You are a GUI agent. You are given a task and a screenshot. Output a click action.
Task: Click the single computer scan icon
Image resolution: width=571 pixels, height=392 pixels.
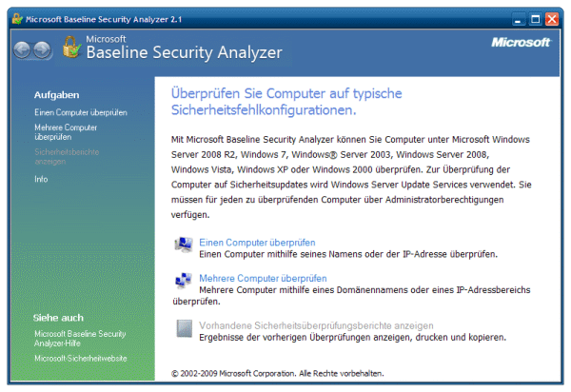point(184,247)
